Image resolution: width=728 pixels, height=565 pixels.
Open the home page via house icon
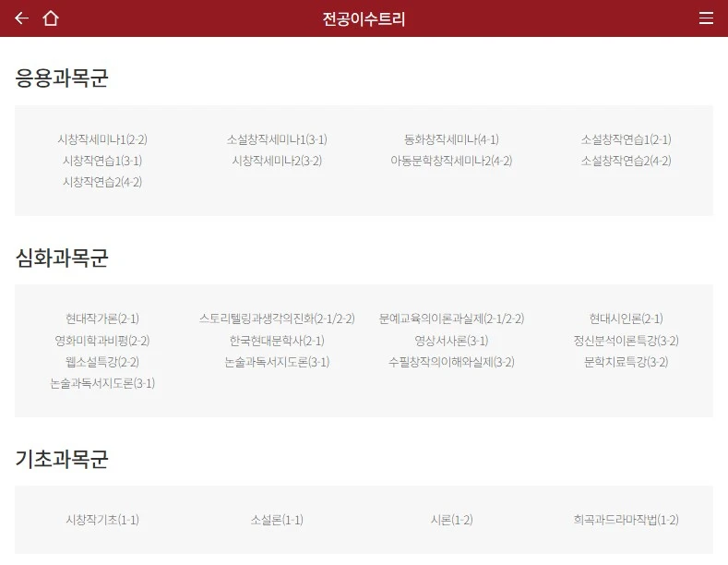(x=51, y=18)
